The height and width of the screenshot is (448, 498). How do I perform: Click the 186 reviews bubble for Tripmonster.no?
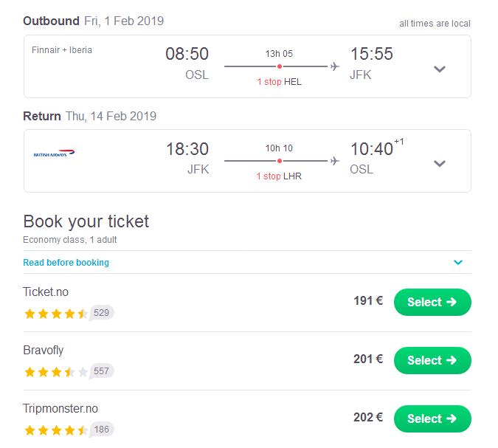(101, 430)
